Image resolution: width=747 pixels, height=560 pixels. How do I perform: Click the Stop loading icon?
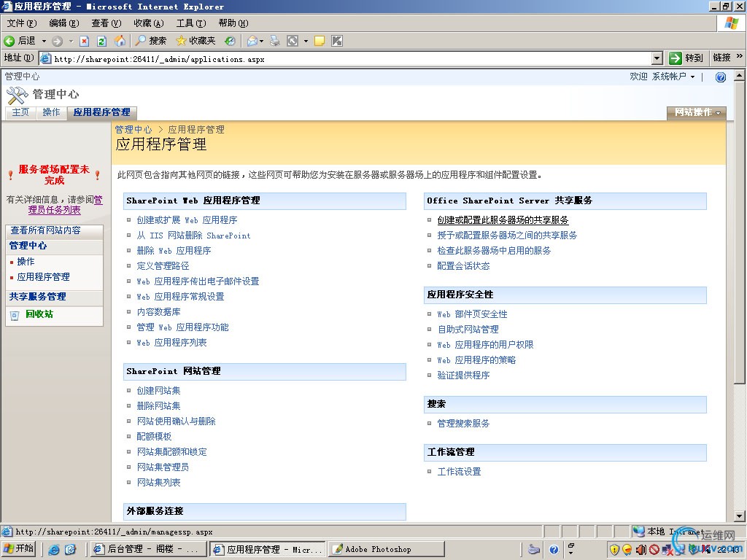point(85,41)
